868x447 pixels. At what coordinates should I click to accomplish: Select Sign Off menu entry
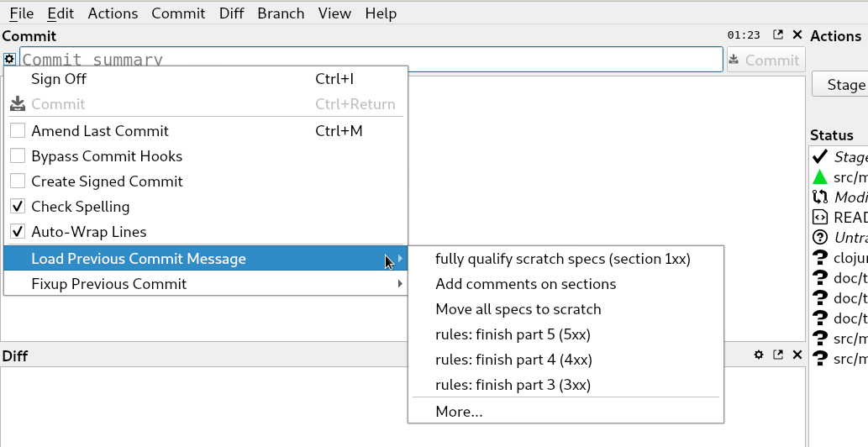[205, 78]
